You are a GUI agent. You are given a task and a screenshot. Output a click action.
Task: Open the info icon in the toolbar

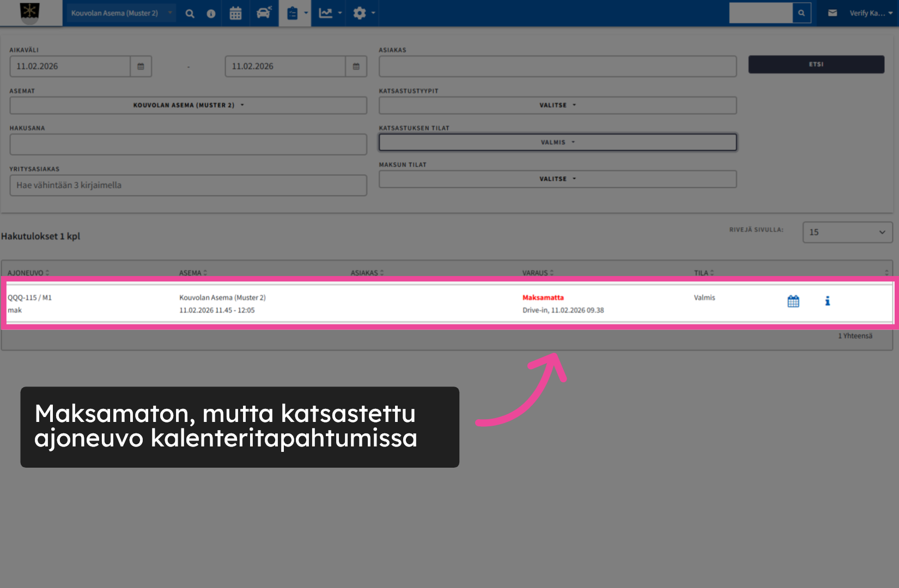pos(211,13)
